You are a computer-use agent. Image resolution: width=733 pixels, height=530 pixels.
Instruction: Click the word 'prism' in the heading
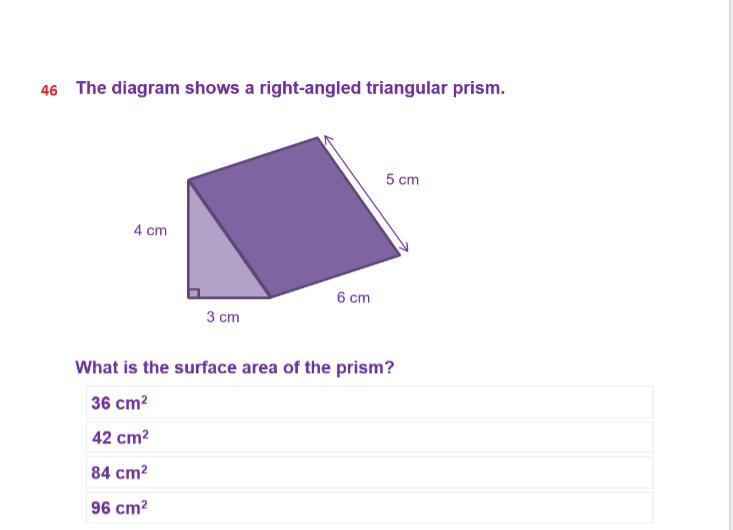point(480,88)
